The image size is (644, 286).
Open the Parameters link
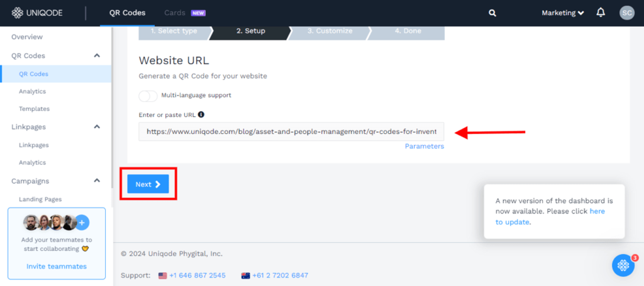click(424, 146)
